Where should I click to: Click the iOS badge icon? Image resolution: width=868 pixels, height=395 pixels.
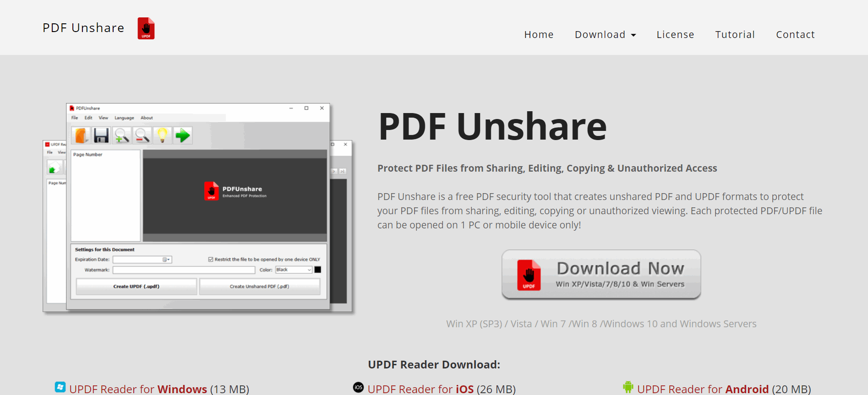pos(358,387)
